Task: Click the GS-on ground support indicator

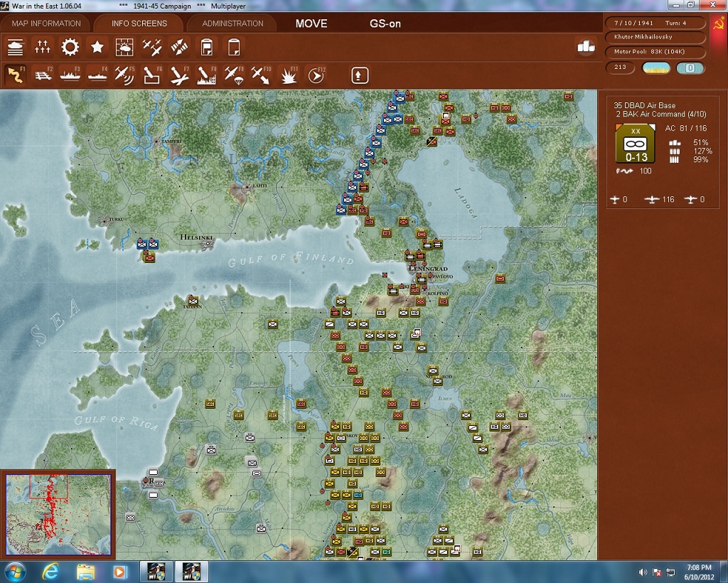Action: point(385,23)
